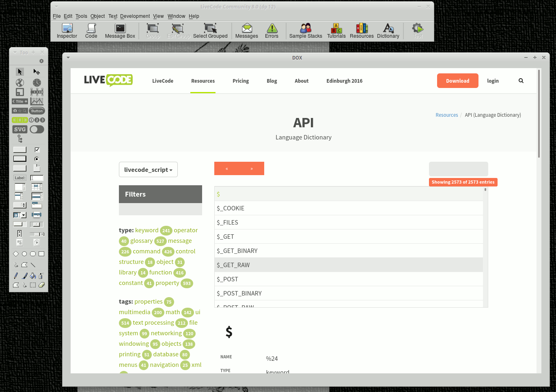Screen dimensions: 556x392
Task: Pick the scrollbar control in Tools palette
Action: (x=37, y=234)
